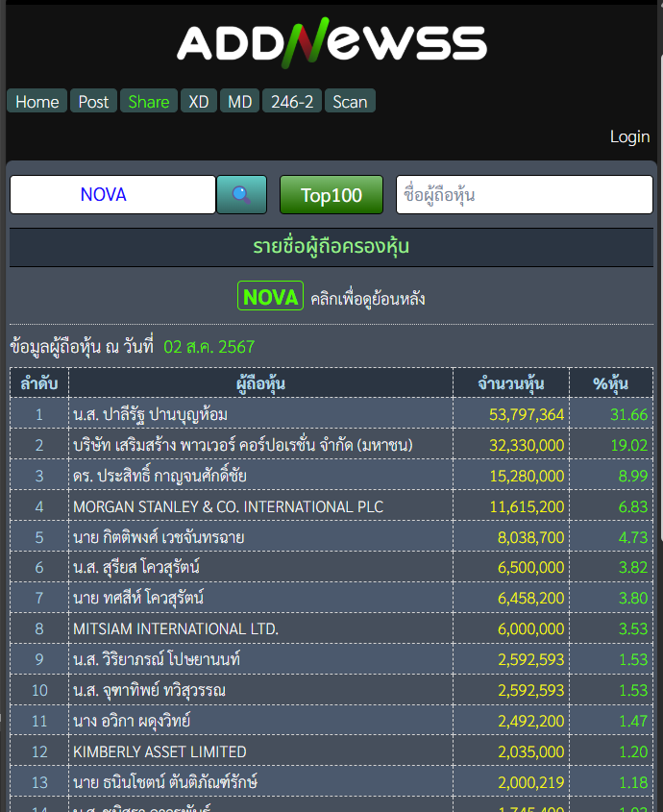Click share count 2,035,000

[x=531, y=751]
